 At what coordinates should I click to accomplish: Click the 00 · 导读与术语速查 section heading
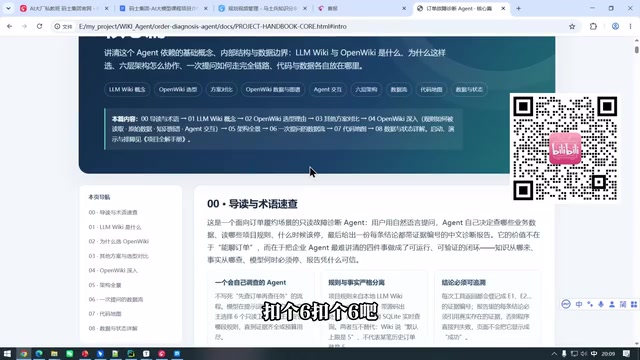tap(252, 204)
